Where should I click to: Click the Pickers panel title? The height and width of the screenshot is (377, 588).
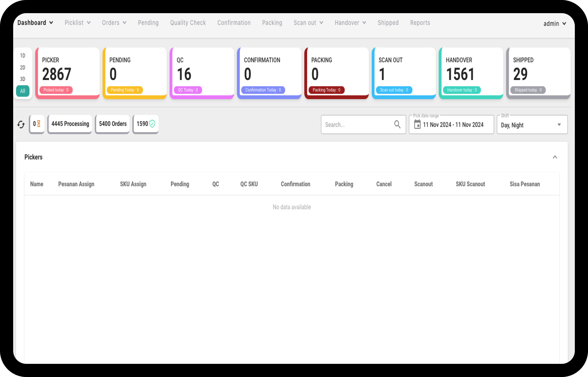pos(34,157)
